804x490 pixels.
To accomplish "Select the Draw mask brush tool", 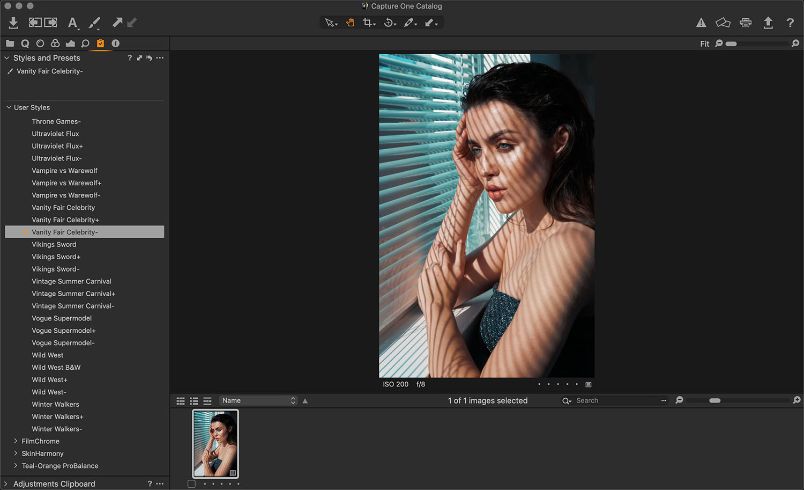I will tap(431, 23).
